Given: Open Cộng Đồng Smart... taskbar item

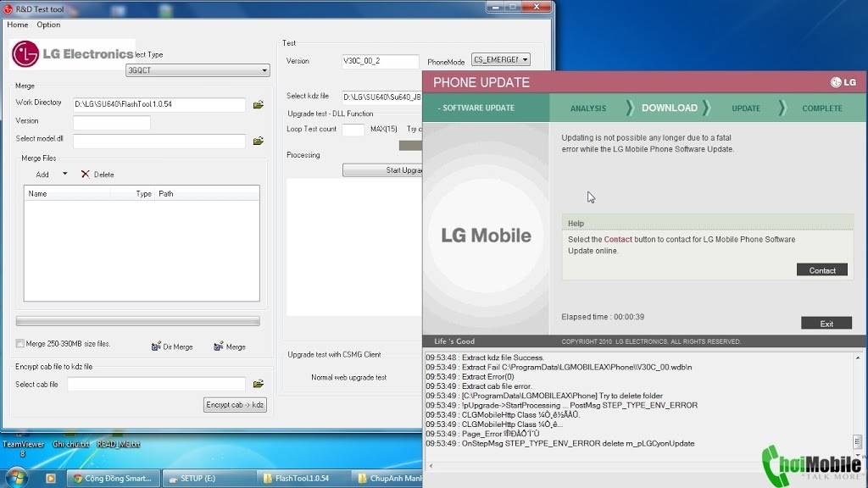Looking at the screenshot, I should 114,478.
